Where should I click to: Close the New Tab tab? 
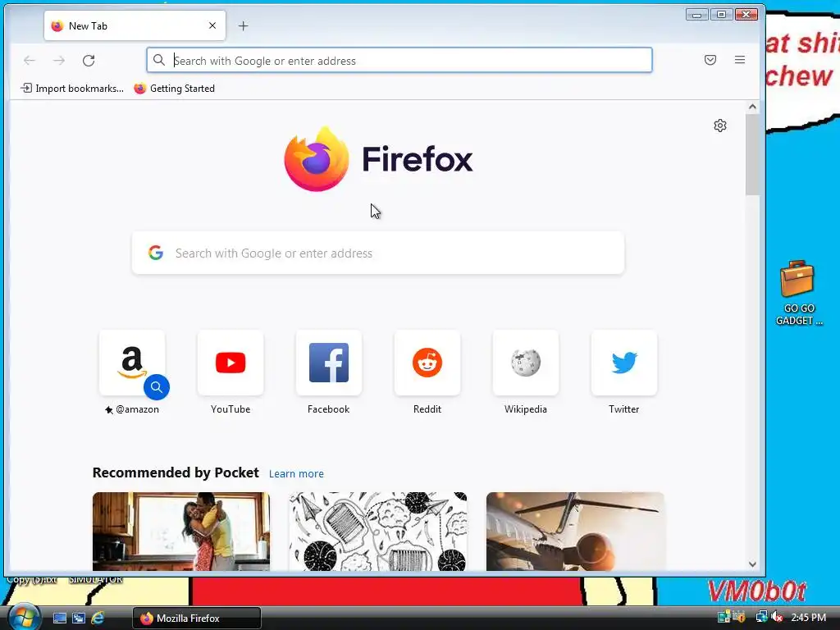[212, 25]
